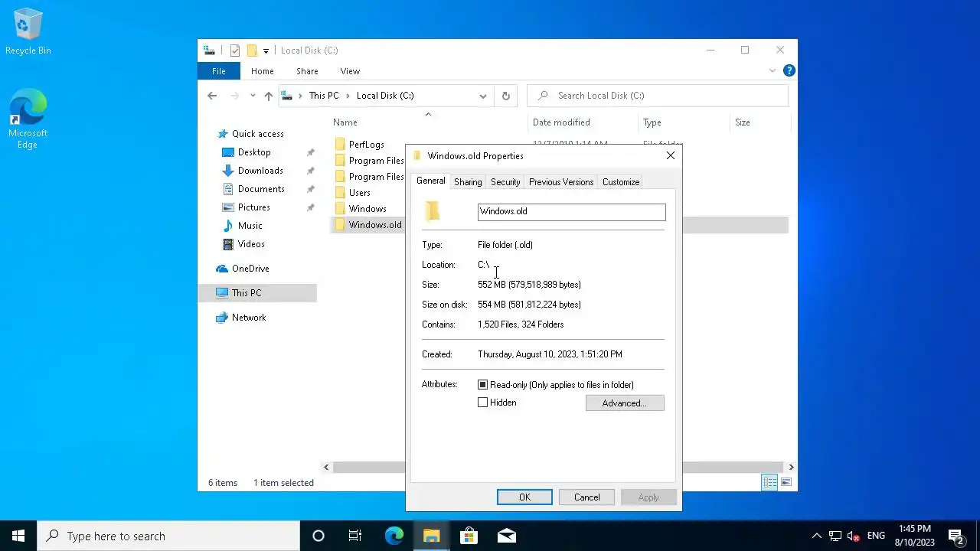Click the Search Local Disk (C:) box
980x551 pixels.
658,96
